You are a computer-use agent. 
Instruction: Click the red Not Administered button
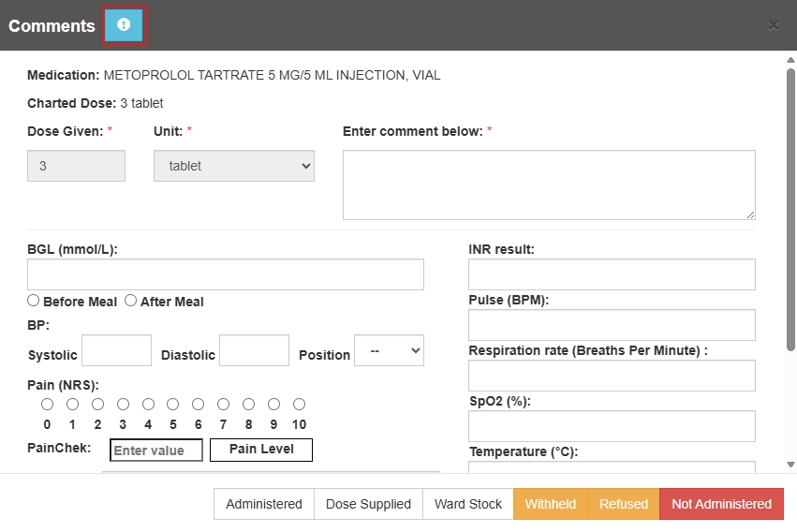(722, 504)
